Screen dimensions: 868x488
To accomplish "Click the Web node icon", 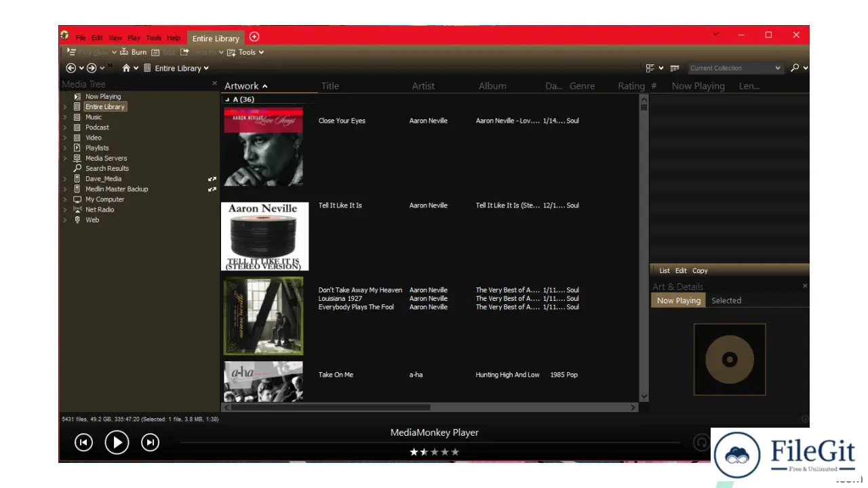I will [77, 220].
